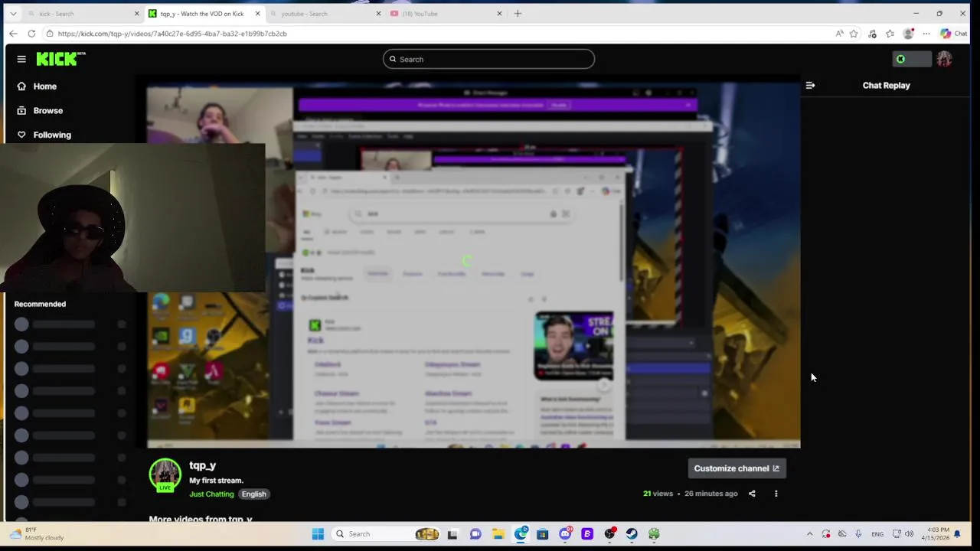
Task: Open the Favorites list icon
Action: coord(890,34)
